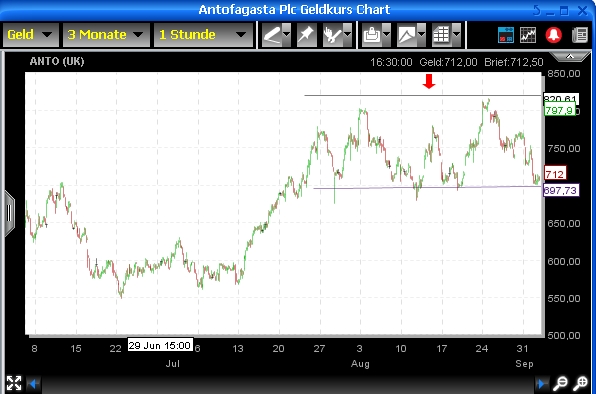Select the 697,73 support level label
This screenshot has height=394, width=596.
coord(561,190)
